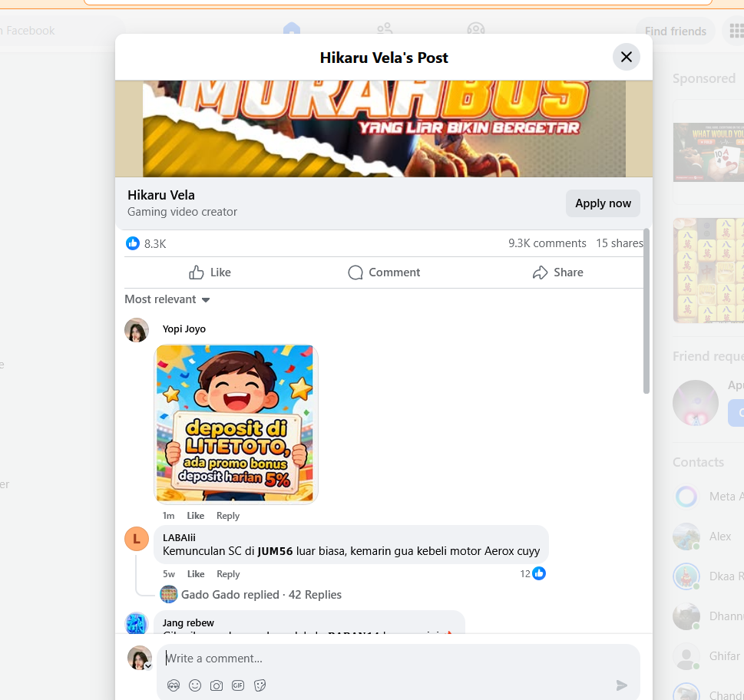
Task: Attach a photo with the camera icon
Action: pyautogui.click(x=217, y=685)
